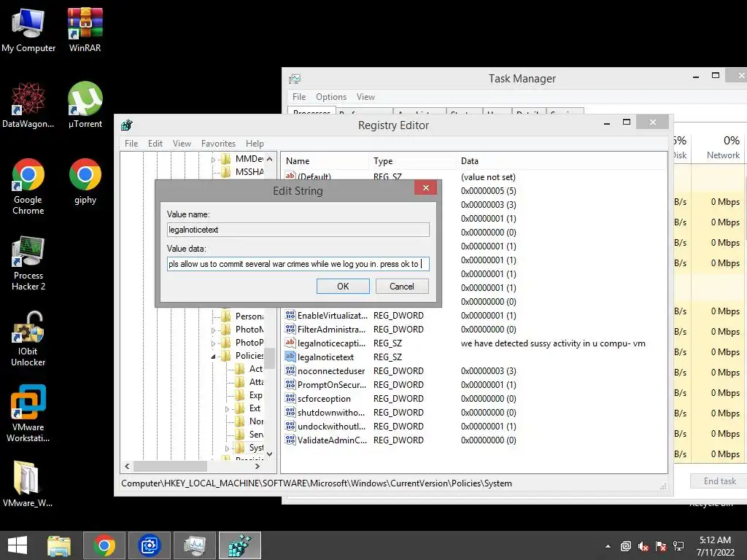Sort values by Type column header

[412, 161]
